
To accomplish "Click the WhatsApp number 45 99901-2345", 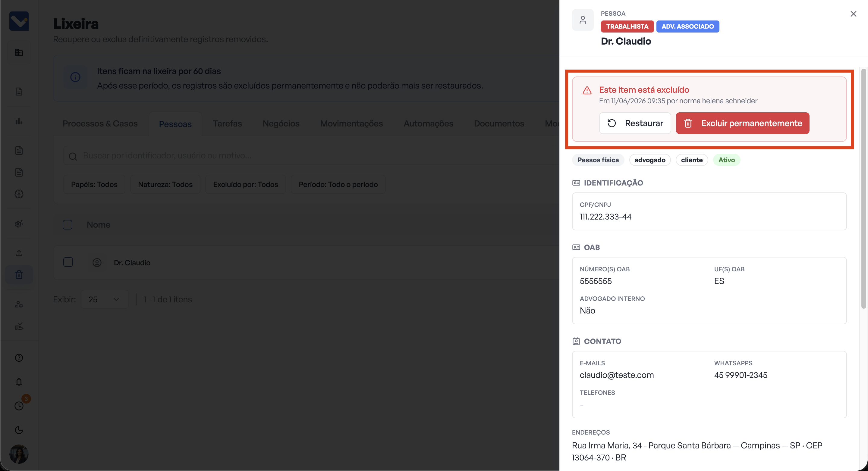I will (741, 375).
